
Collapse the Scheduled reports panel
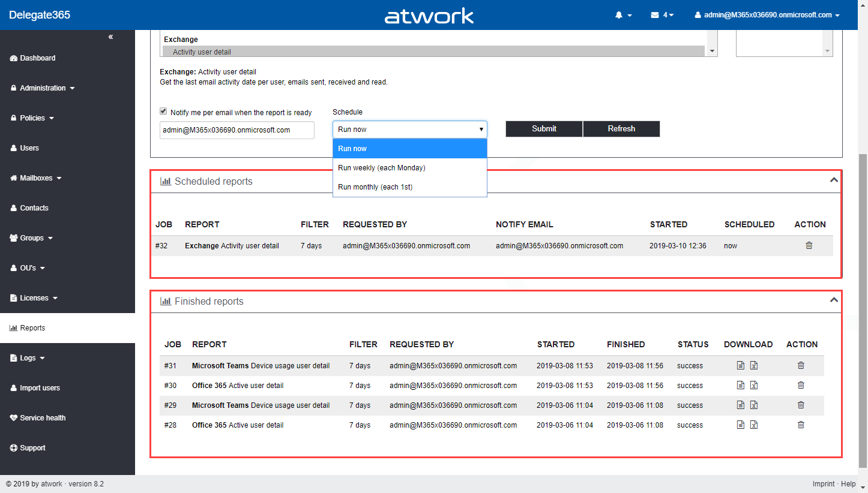tap(833, 180)
